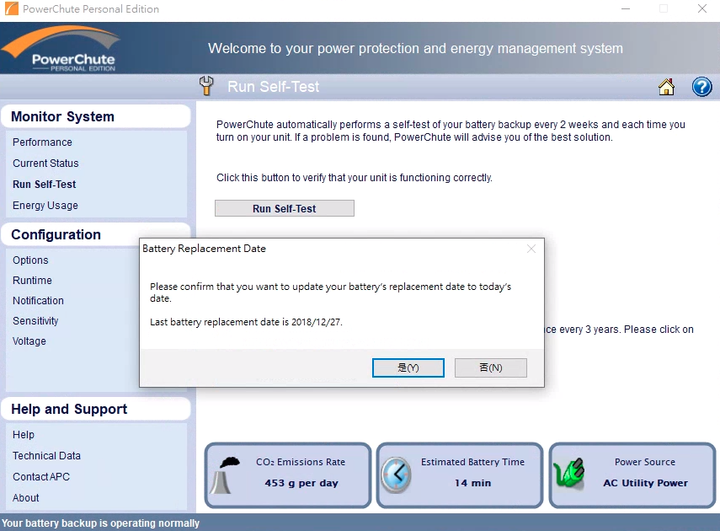Click the Welcome banner text
Screen dimensions: 720x531
tap(415, 48)
